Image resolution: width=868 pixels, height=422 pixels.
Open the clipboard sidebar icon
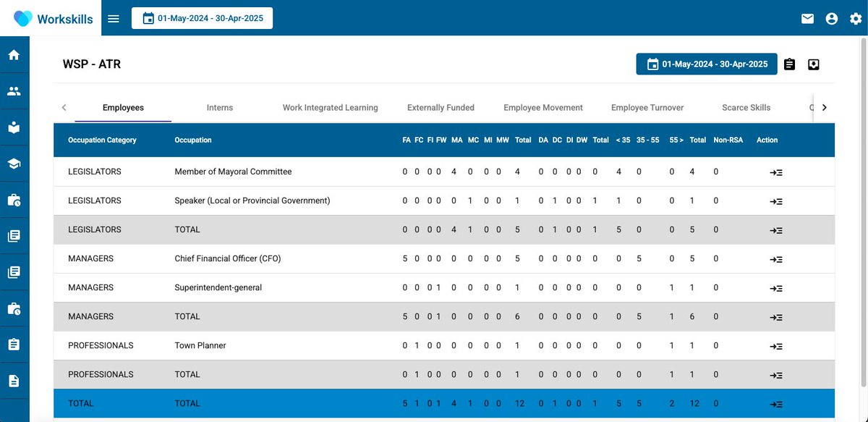(x=14, y=345)
